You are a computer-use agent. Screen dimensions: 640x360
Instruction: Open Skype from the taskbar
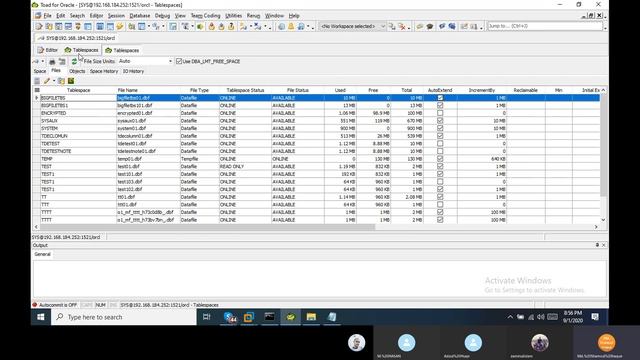click(229, 317)
